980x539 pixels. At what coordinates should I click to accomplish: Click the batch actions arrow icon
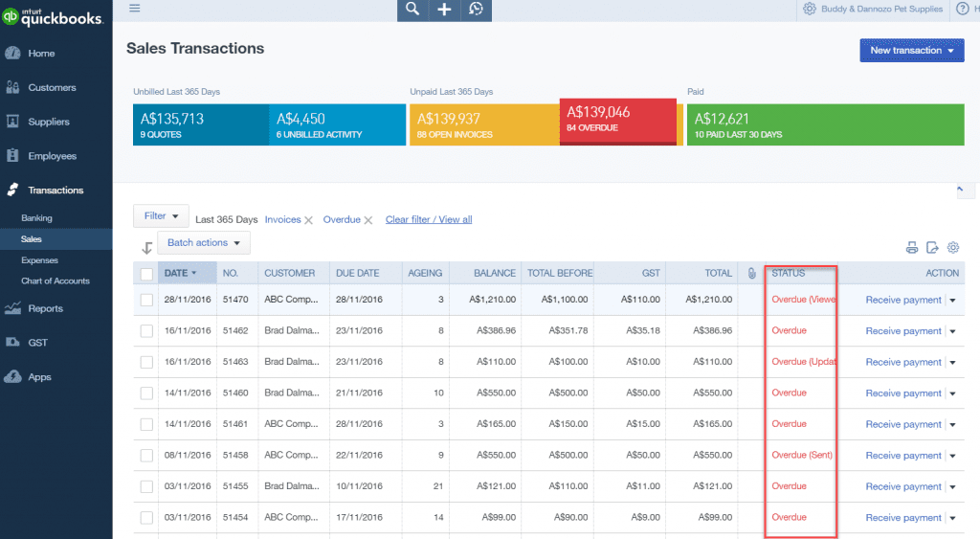click(146, 248)
